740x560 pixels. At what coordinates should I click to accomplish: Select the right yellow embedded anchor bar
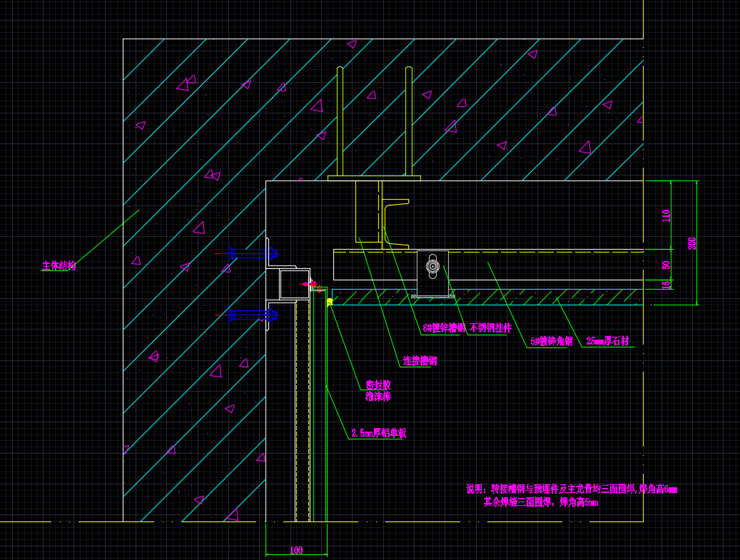pos(409,121)
